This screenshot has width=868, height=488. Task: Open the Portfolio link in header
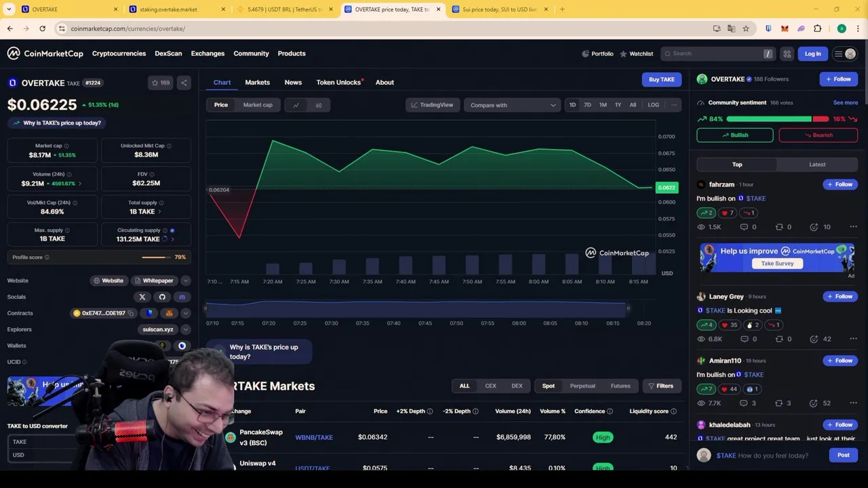point(597,54)
